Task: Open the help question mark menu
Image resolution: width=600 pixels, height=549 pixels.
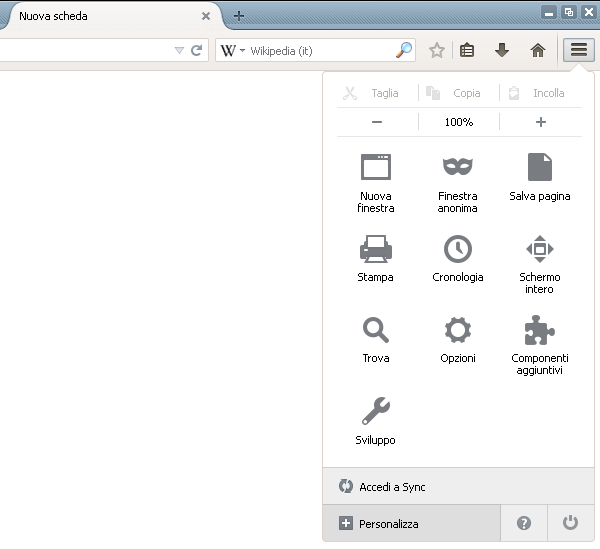Action: click(523, 523)
